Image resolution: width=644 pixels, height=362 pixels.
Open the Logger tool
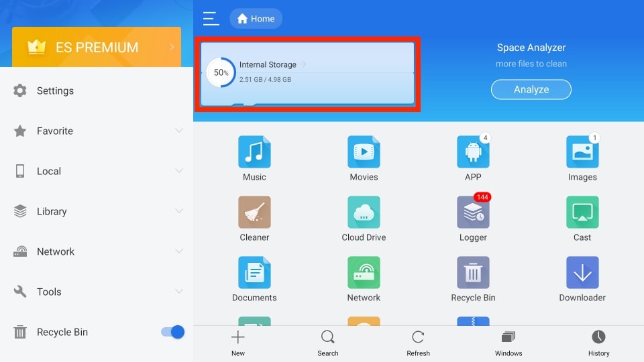pyautogui.click(x=473, y=219)
